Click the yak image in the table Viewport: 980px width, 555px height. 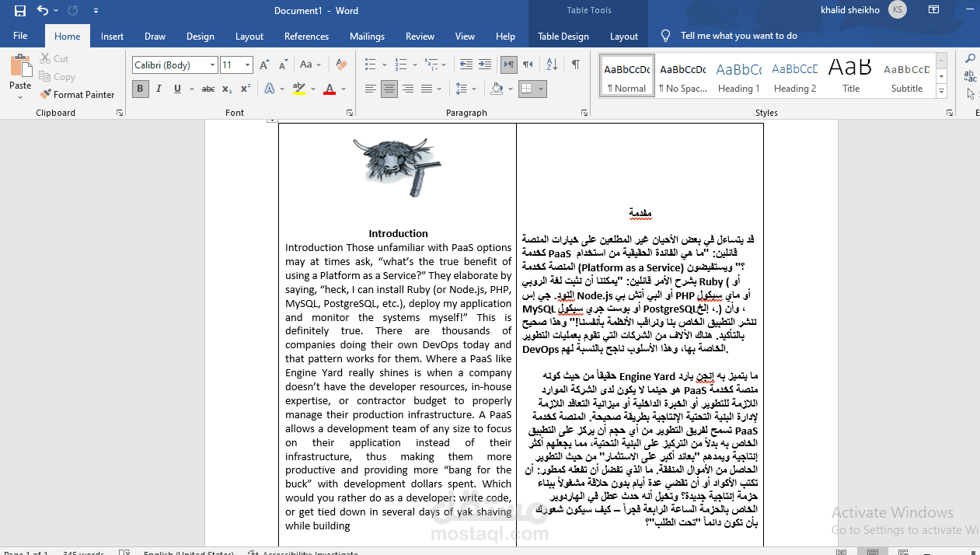pyautogui.click(x=396, y=166)
